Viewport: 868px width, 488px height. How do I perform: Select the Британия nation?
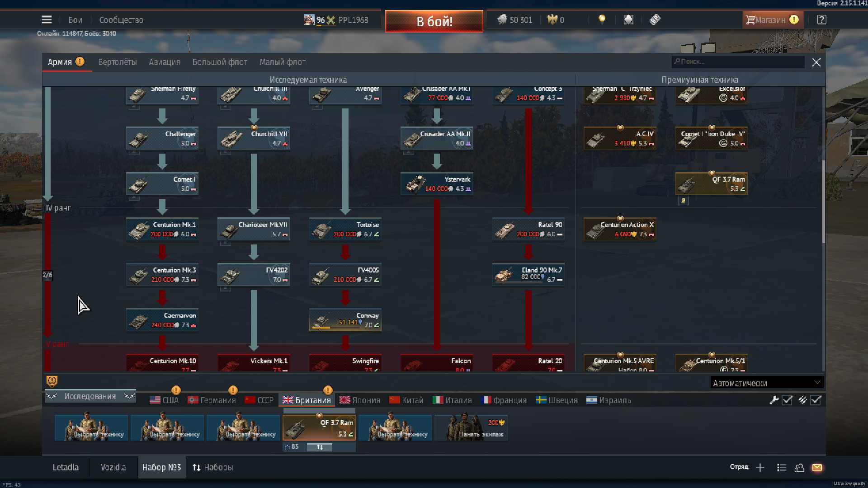point(307,400)
